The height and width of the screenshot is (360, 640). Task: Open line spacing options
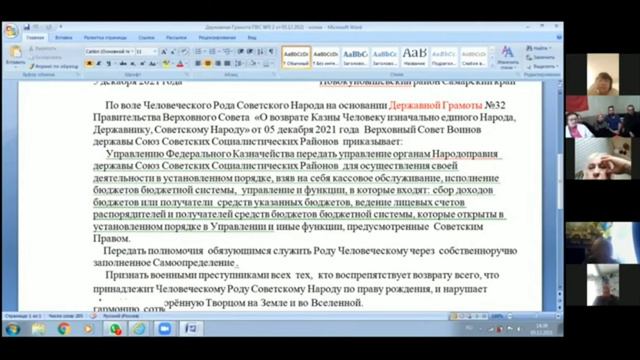click(239, 64)
